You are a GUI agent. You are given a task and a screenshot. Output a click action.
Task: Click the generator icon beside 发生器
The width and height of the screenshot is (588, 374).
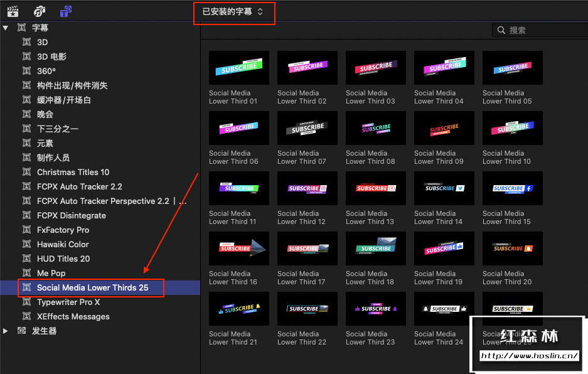click(x=22, y=331)
